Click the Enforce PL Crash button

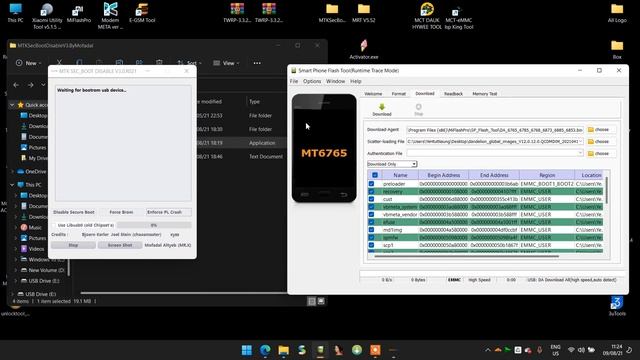[169, 212]
